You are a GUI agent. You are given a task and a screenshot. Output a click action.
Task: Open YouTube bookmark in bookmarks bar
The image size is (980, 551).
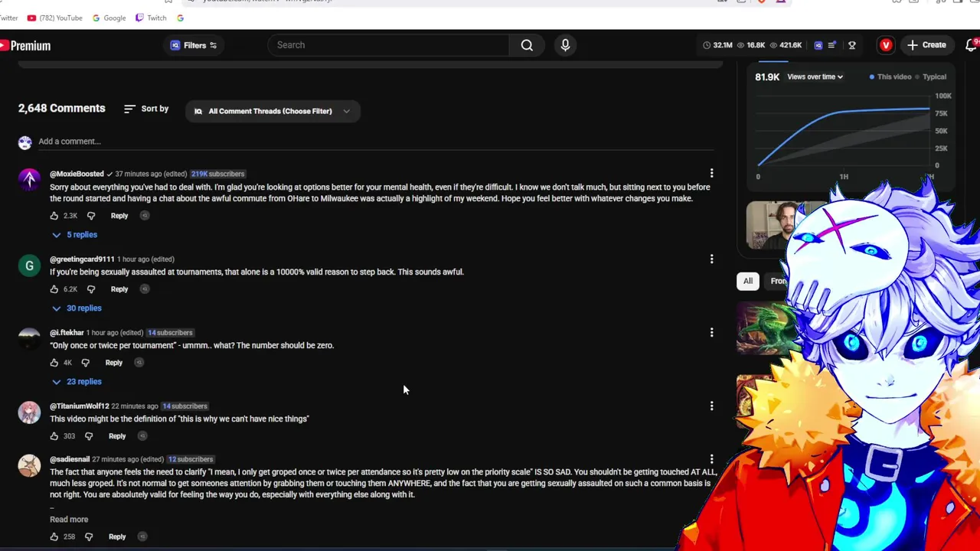coord(54,18)
